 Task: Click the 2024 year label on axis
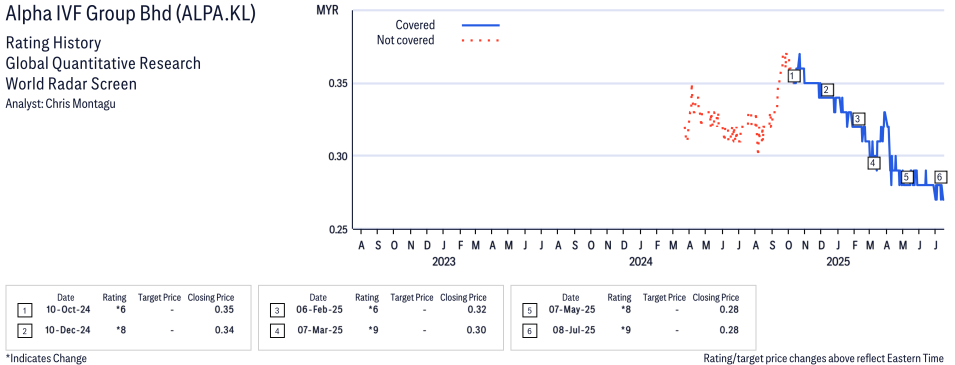pos(640,262)
